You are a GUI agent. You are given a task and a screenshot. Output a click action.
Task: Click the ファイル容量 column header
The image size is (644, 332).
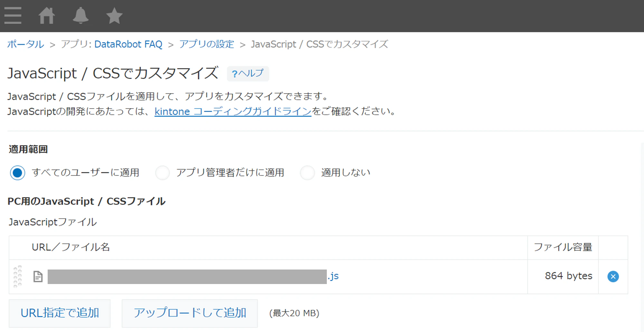pos(563,247)
